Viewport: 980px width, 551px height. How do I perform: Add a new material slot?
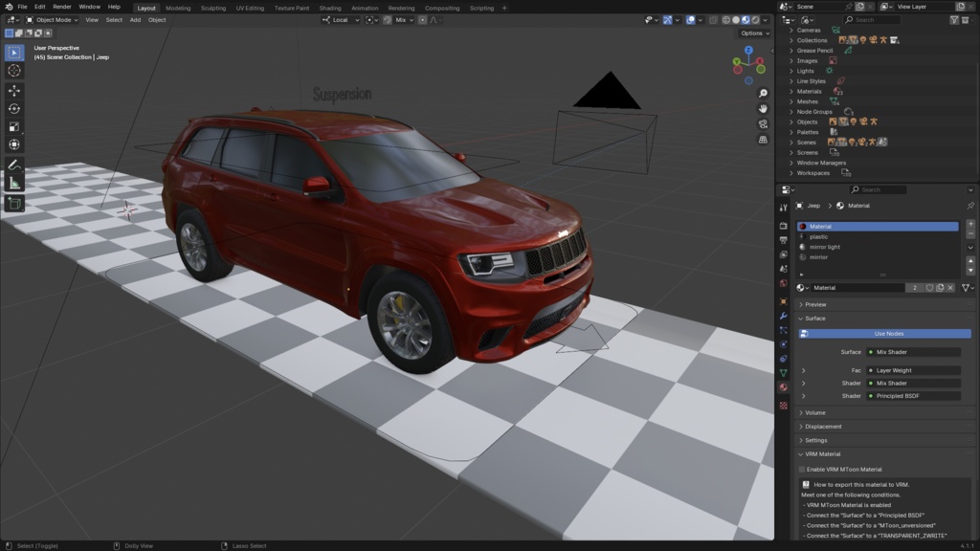coord(970,224)
